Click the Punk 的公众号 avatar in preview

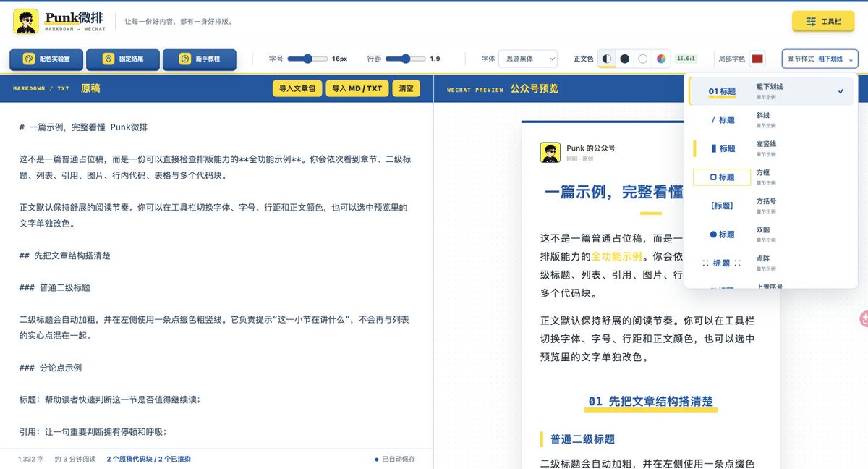550,152
